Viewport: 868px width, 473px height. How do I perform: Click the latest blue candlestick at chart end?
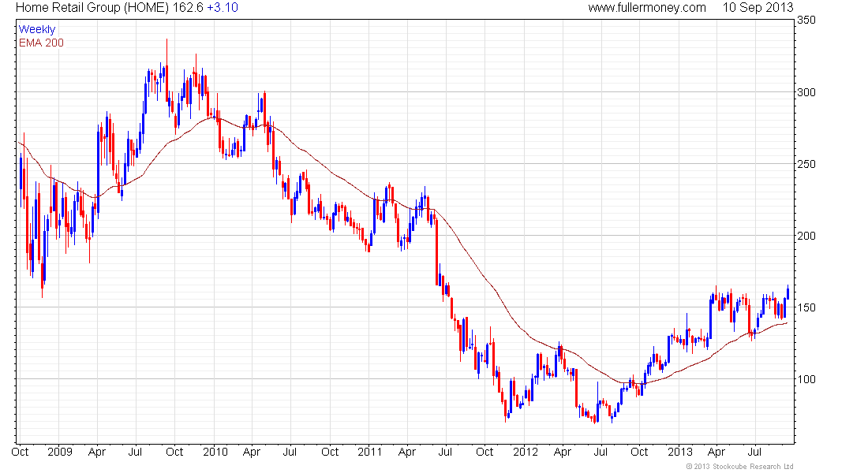[788, 292]
